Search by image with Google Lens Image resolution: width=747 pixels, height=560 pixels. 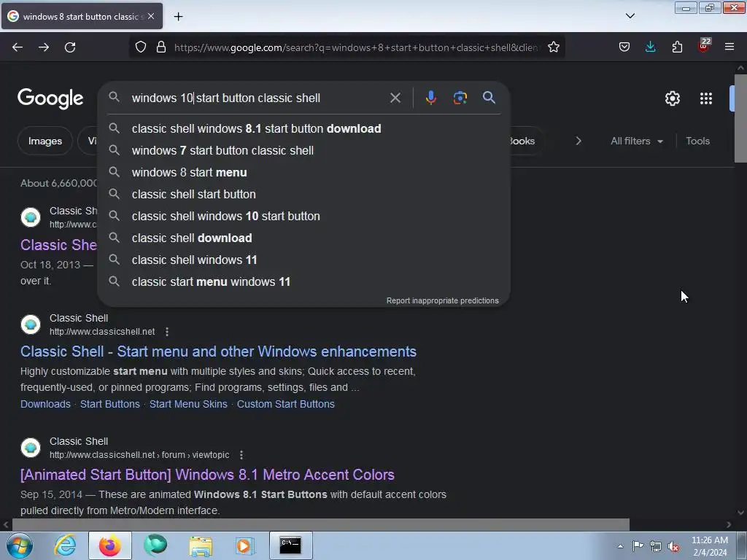click(x=460, y=98)
